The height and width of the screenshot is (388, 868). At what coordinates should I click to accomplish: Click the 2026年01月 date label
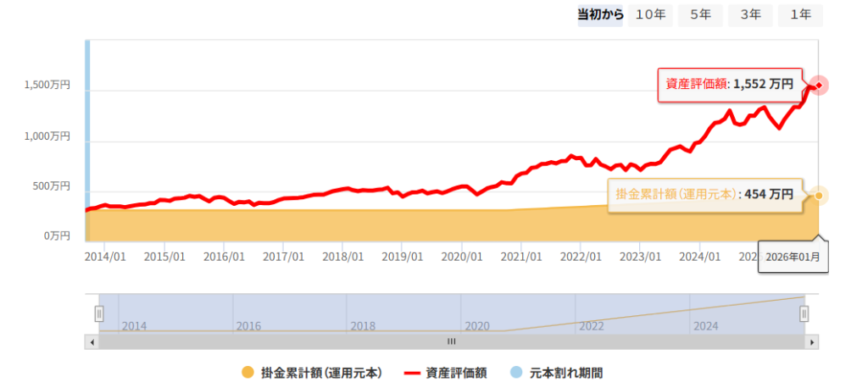click(793, 256)
